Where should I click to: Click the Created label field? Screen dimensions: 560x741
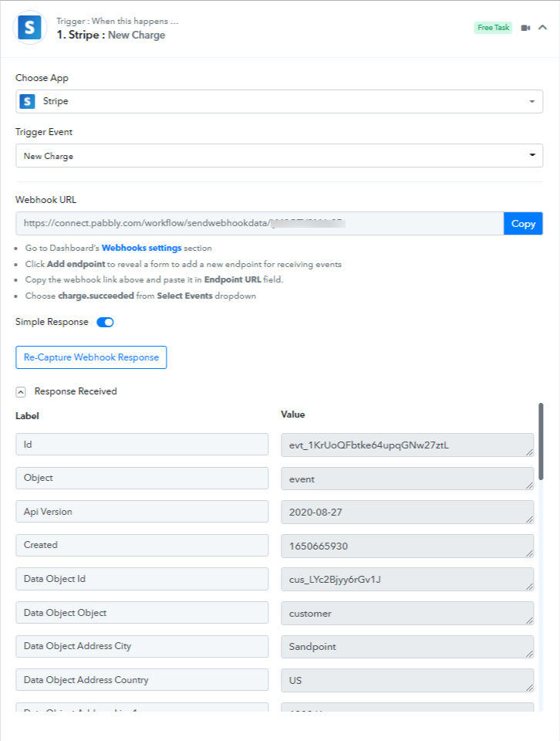(x=142, y=545)
